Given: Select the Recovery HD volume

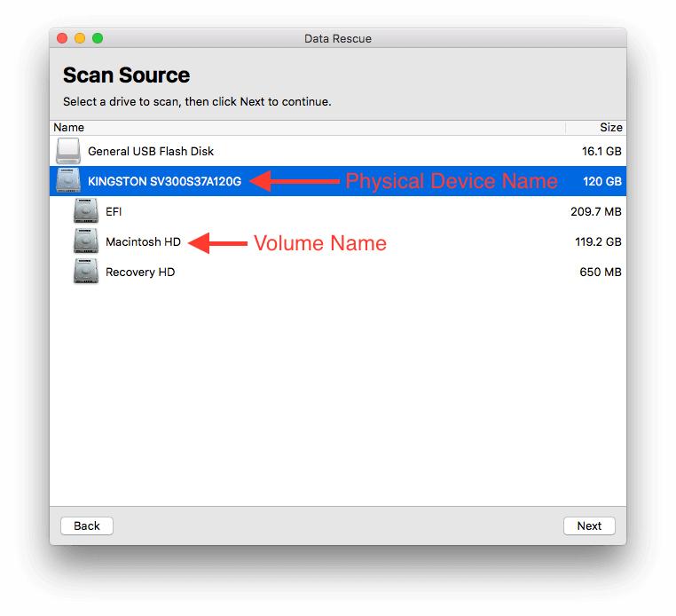Looking at the screenshot, I should tap(338, 272).
